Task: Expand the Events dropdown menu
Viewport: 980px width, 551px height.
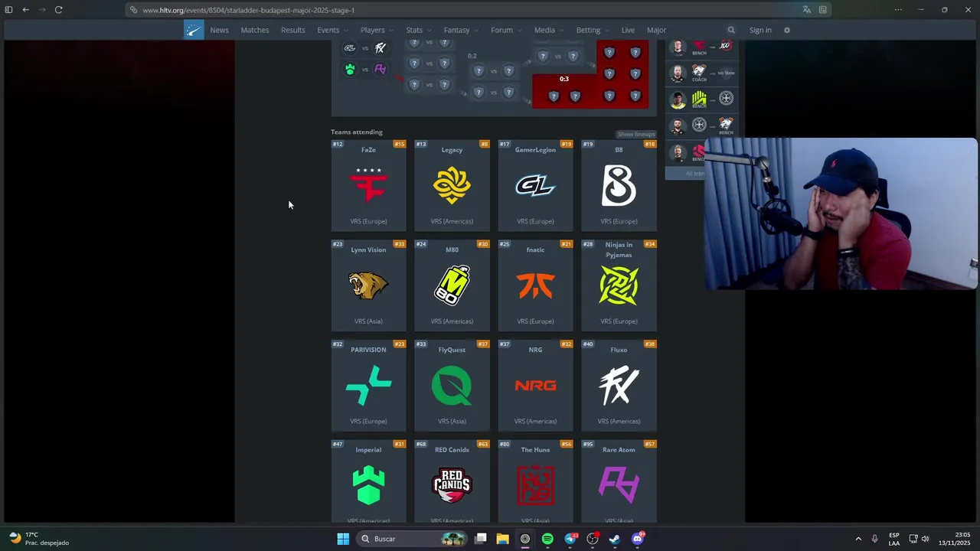Action: click(333, 30)
